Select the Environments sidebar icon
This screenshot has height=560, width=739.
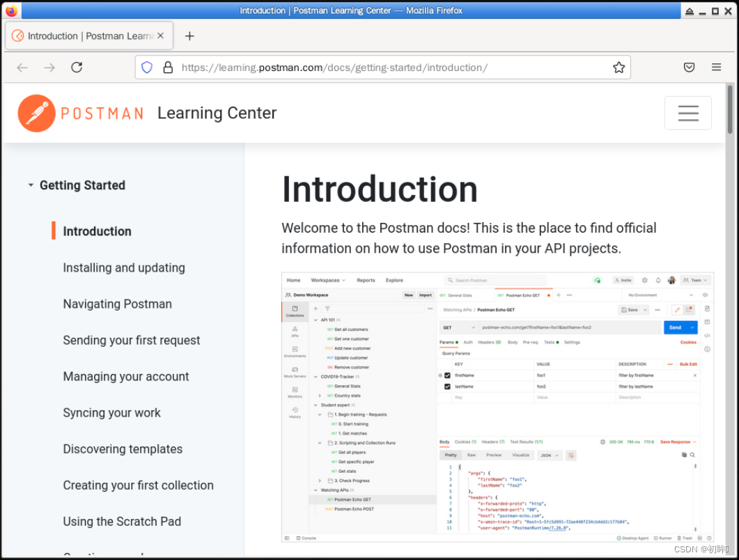point(295,352)
